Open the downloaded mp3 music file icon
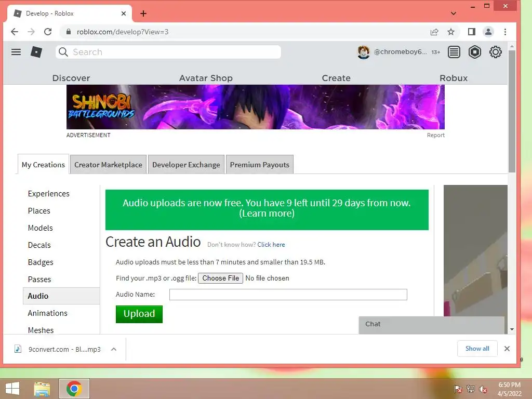The image size is (532, 399). tap(18, 349)
